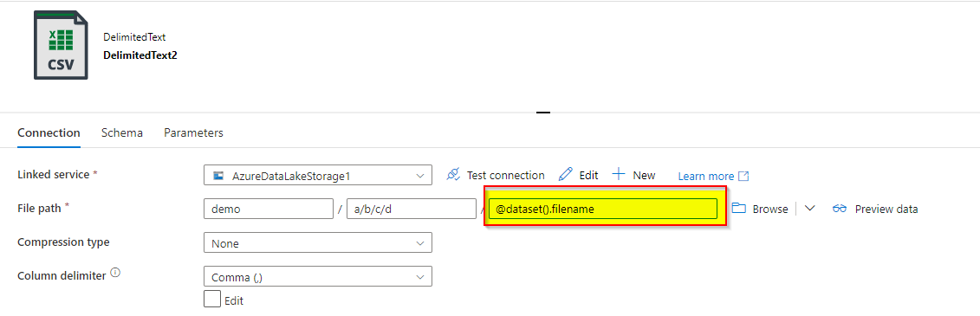
Task: Click the Edit linked service button
Action: click(579, 175)
